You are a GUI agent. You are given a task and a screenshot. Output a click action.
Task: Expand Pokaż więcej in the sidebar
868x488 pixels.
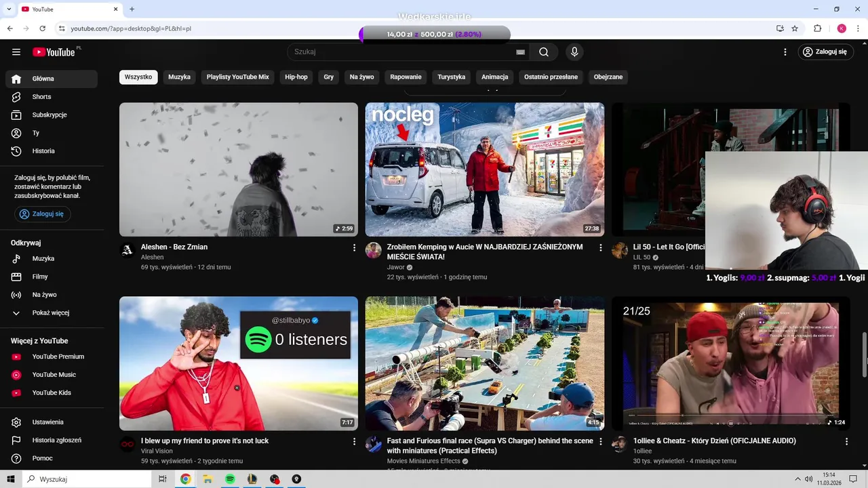[52, 313]
